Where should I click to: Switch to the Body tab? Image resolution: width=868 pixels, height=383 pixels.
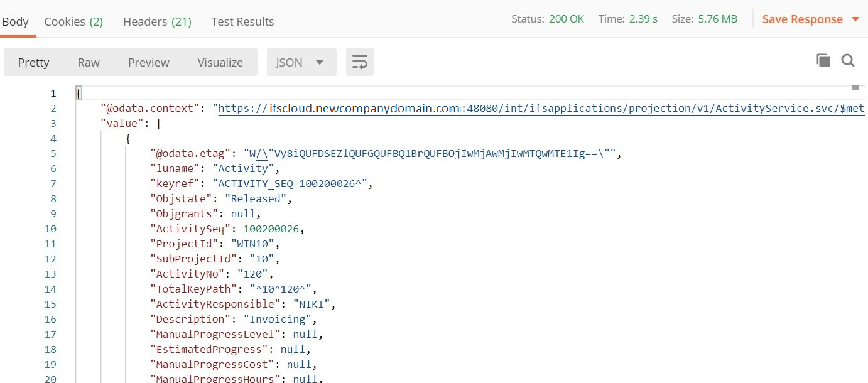click(x=15, y=21)
